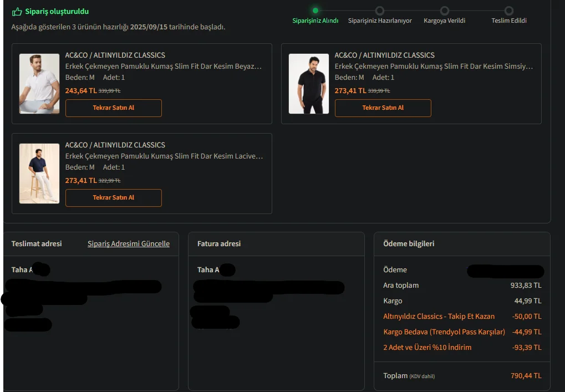
Task: Open the black polo shirt thumbnail
Action: point(309,84)
